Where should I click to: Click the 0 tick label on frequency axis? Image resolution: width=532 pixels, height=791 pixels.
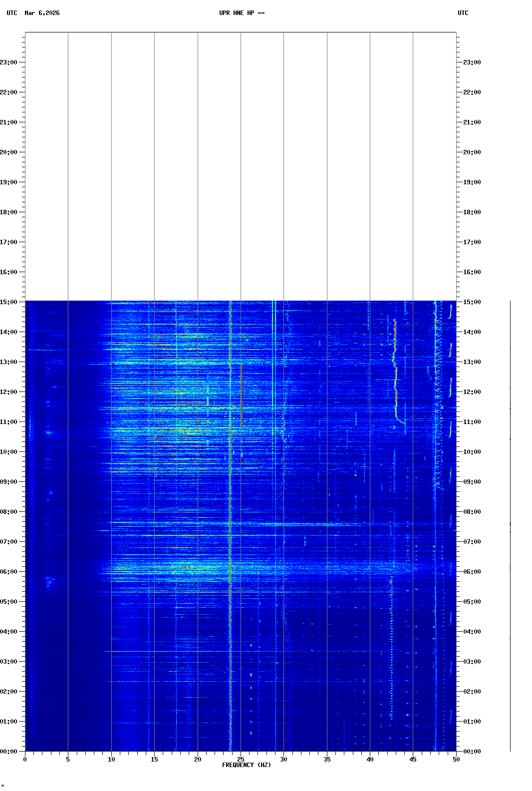(25, 760)
